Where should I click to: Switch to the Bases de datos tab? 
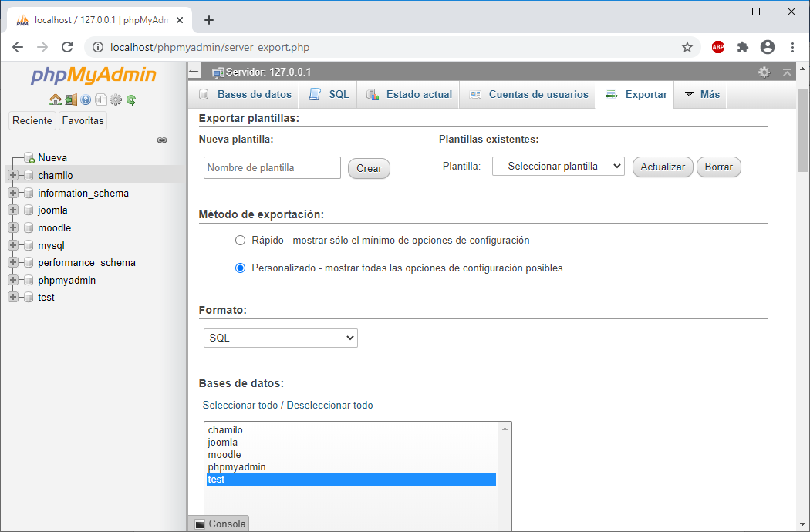pos(246,94)
